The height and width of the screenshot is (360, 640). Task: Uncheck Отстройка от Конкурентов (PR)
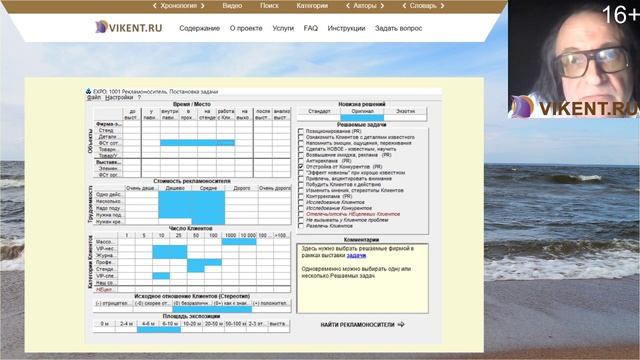point(301,167)
